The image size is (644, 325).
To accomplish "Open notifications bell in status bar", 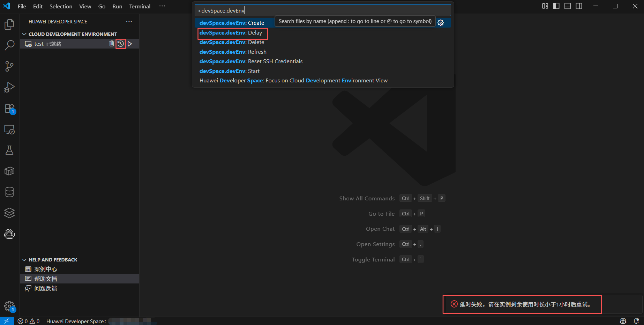I will (636, 321).
